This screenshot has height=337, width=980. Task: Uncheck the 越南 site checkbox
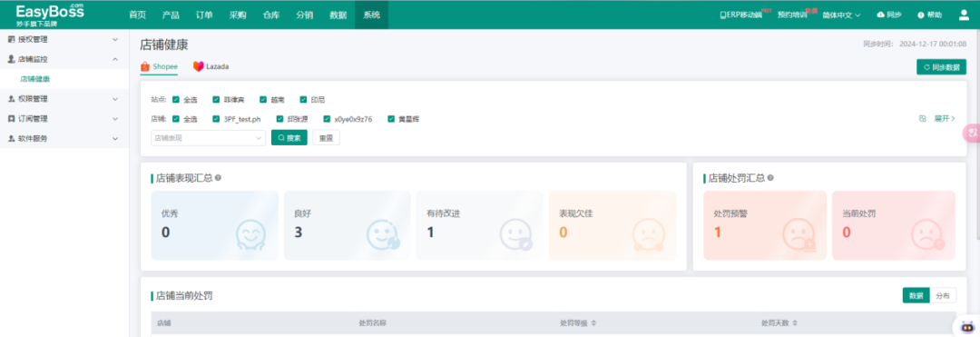(x=263, y=99)
